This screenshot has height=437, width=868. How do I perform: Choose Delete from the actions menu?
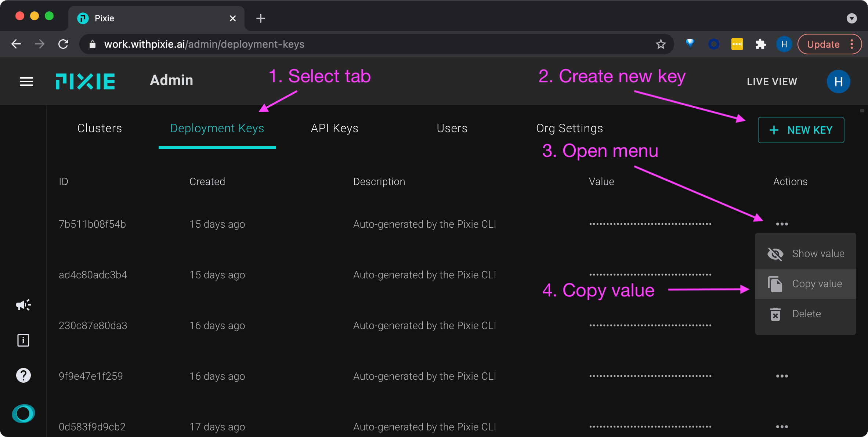click(x=806, y=314)
